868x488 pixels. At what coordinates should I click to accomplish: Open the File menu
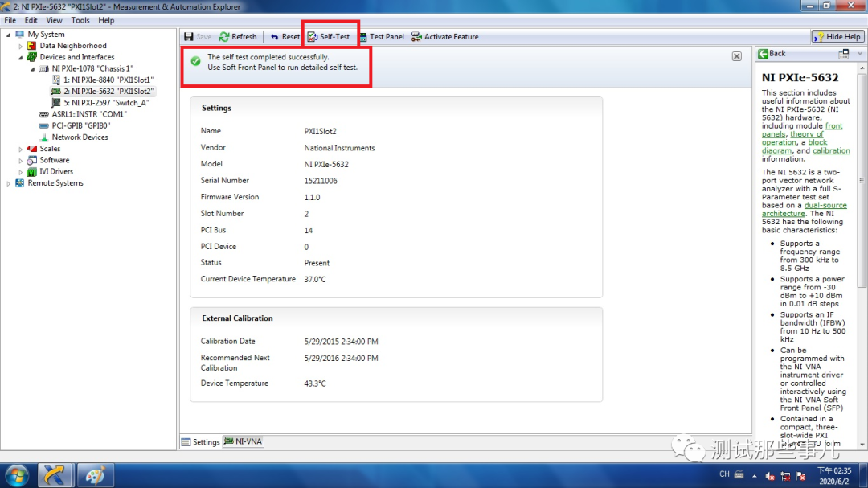pyautogui.click(x=10, y=20)
